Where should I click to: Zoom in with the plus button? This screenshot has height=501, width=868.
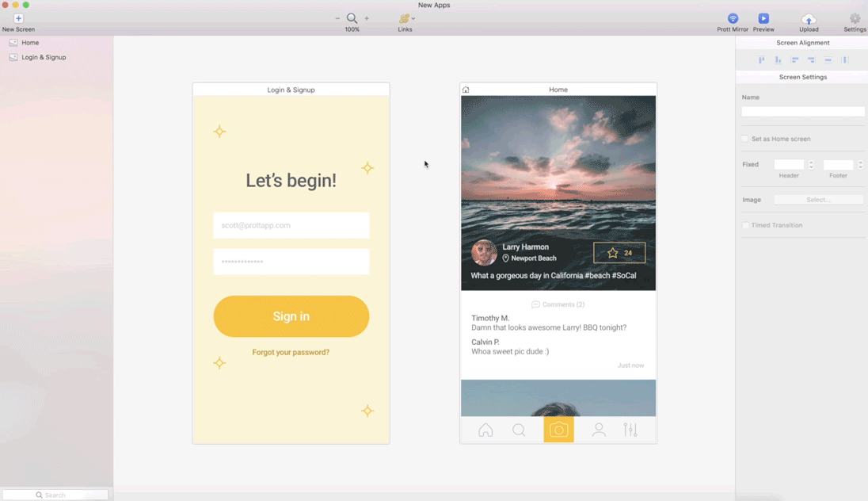tap(367, 18)
